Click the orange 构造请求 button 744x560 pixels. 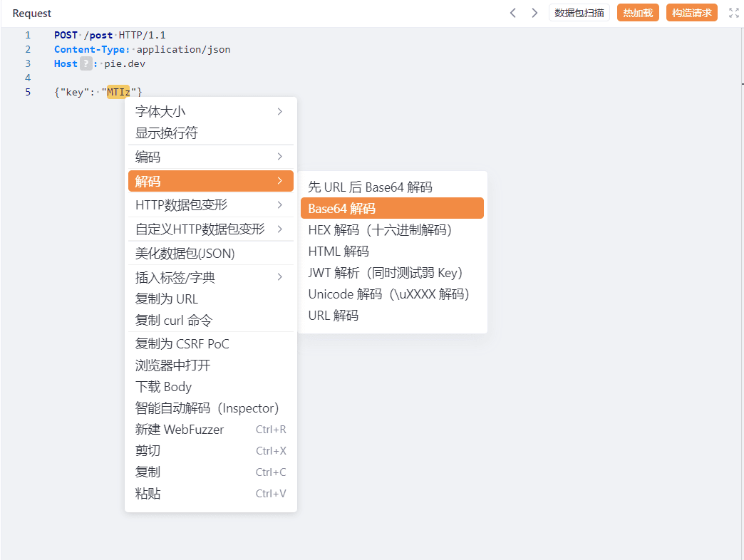pos(691,13)
